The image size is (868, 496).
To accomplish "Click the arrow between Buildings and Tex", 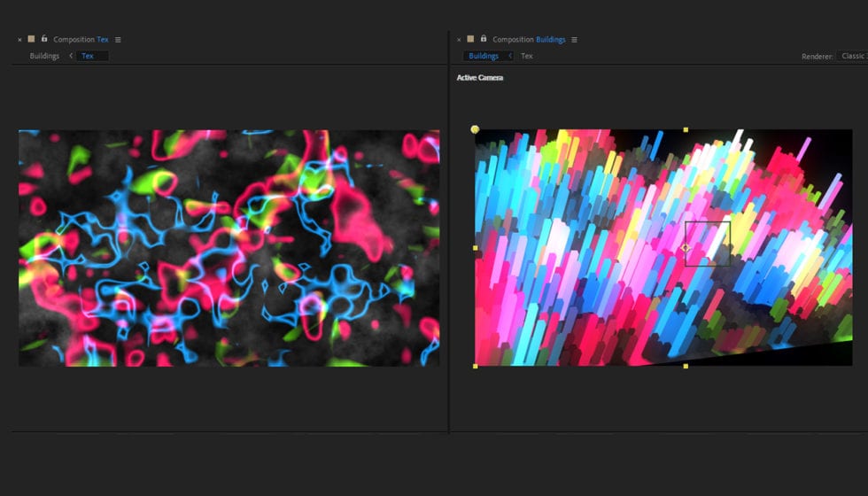I will coord(71,56).
